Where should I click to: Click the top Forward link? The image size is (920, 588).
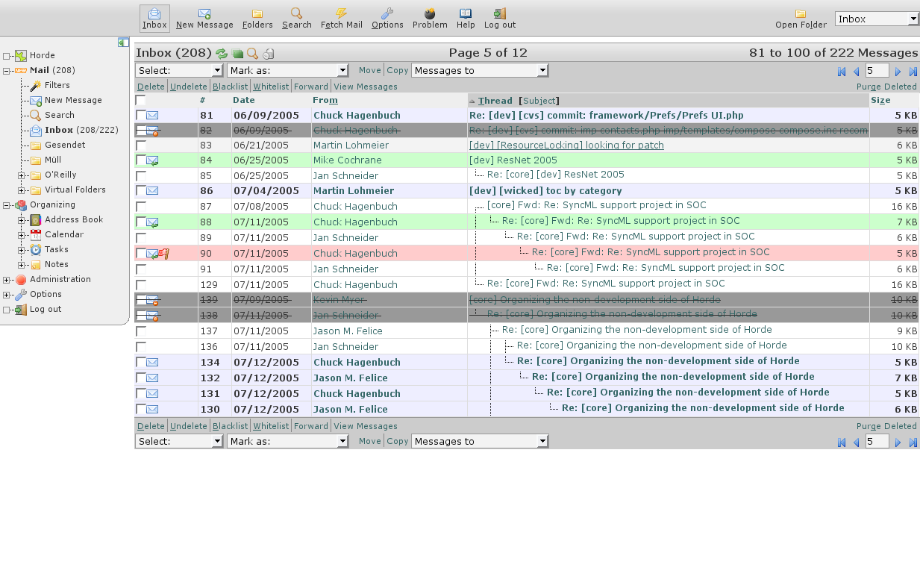pyautogui.click(x=311, y=87)
